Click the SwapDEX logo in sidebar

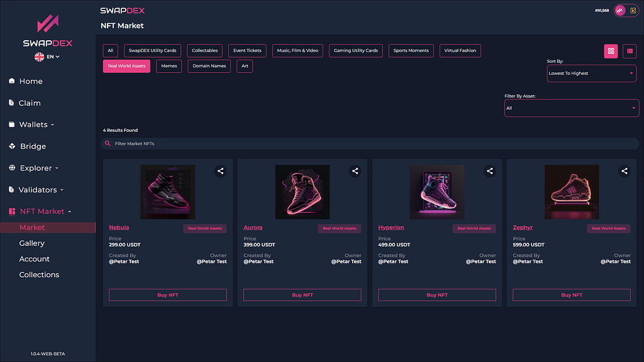point(48,31)
